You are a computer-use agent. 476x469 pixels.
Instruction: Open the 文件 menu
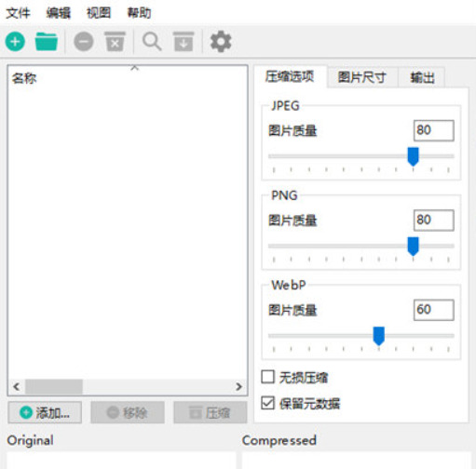click(x=18, y=13)
